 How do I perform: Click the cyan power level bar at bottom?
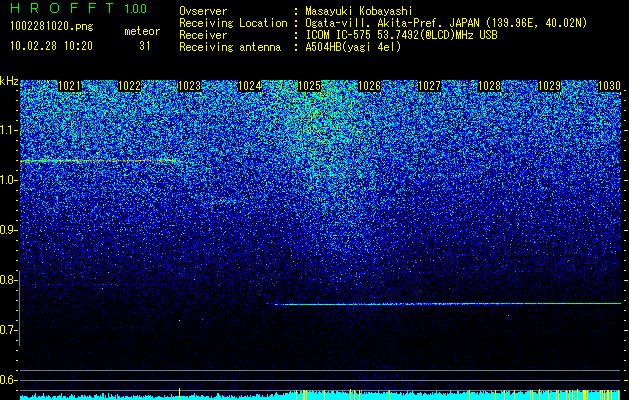point(321,395)
